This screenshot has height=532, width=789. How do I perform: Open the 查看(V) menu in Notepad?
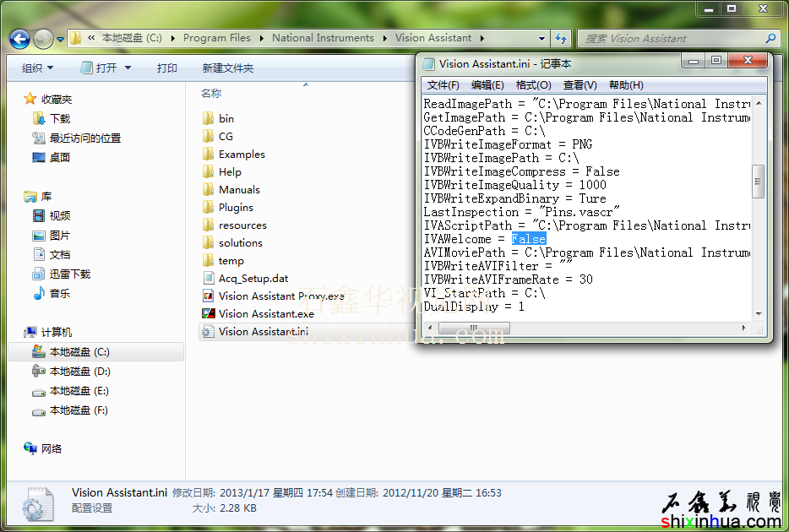tap(580, 85)
